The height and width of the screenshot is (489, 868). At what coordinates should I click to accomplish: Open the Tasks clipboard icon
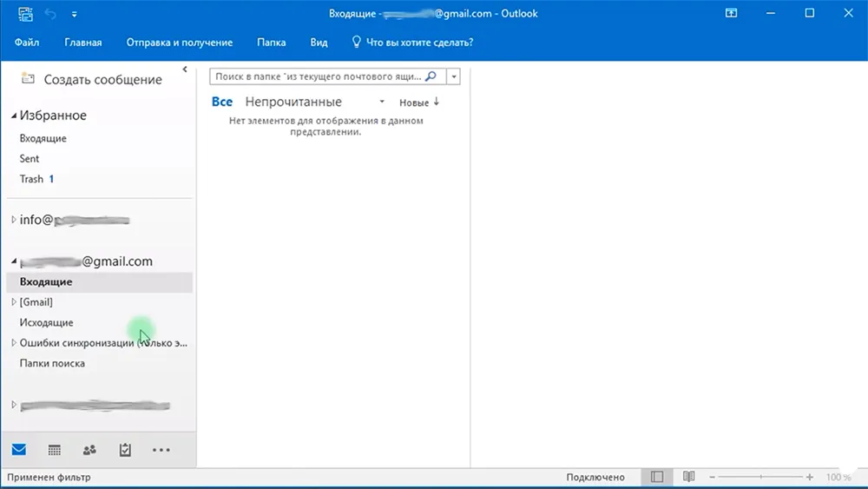pos(125,450)
